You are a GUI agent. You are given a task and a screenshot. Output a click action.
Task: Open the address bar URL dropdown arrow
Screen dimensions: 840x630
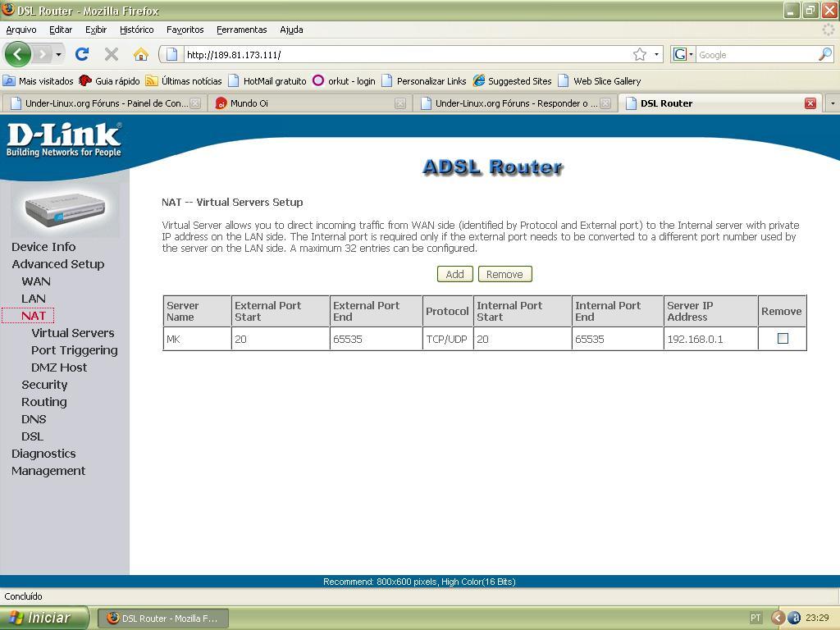pos(656,54)
